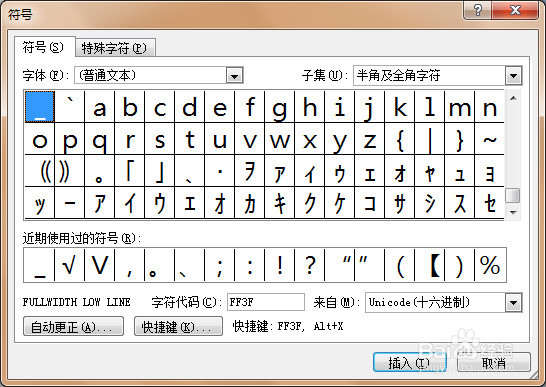Image resolution: width=546 pixels, height=387 pixels.
Task: Select the grave accent symbol in the grid
Action: point(70,107)
